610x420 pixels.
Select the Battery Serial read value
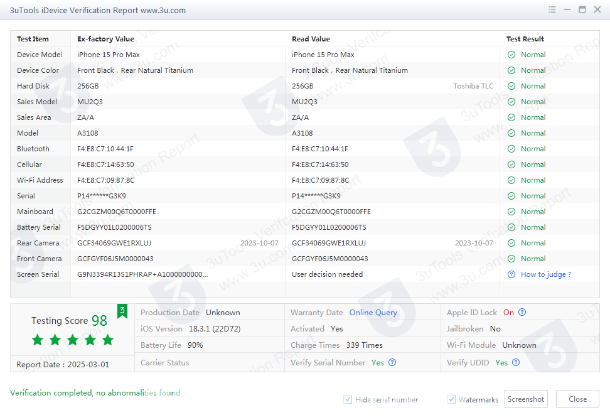329,227
